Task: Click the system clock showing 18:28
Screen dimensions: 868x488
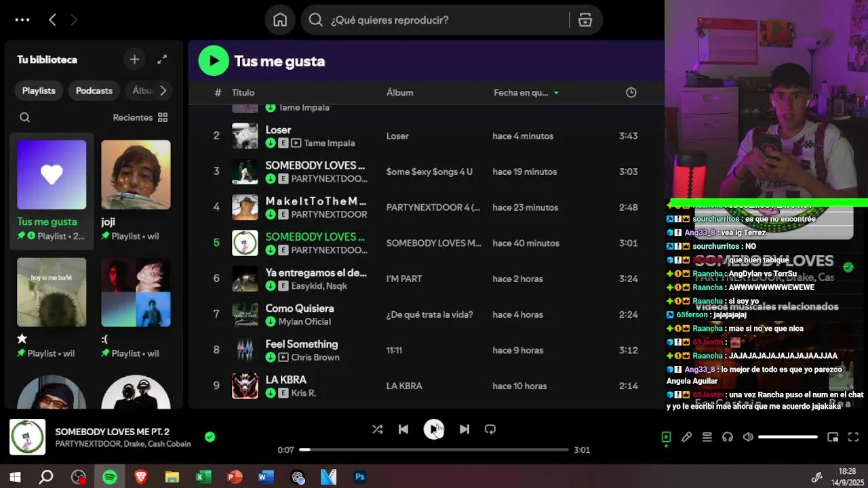Action: (847, 471)
